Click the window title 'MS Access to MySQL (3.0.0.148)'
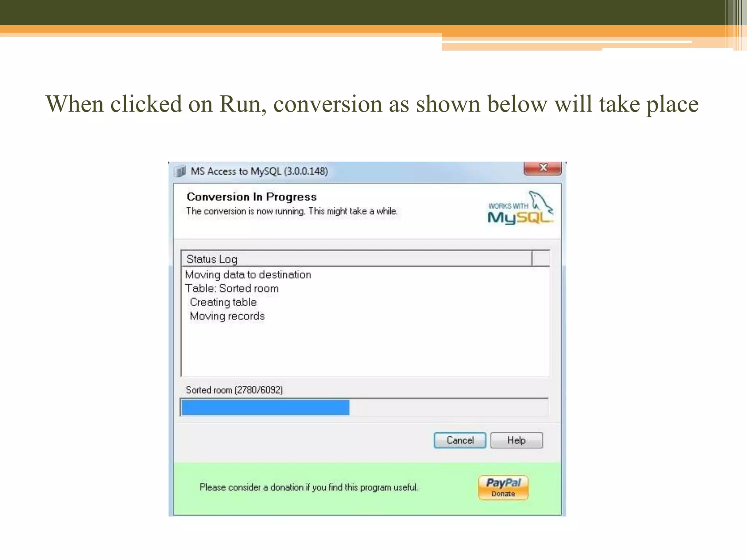The width and height of the screenshot is (747, 560). coord(259,171)
